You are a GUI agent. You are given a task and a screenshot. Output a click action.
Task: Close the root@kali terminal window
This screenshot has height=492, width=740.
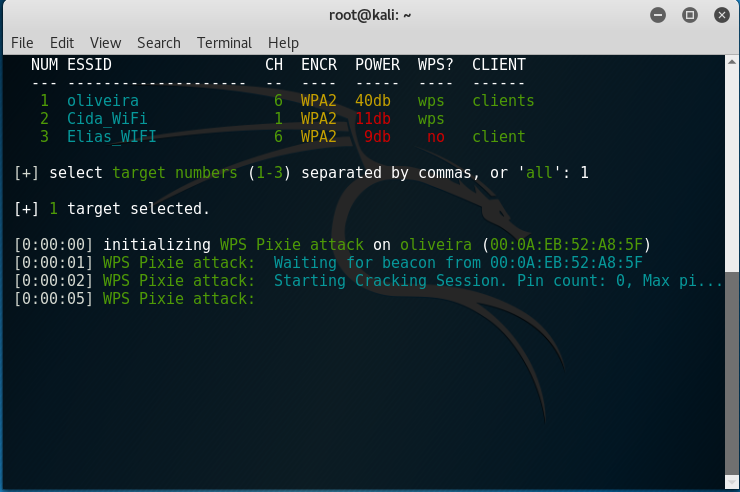722,16
